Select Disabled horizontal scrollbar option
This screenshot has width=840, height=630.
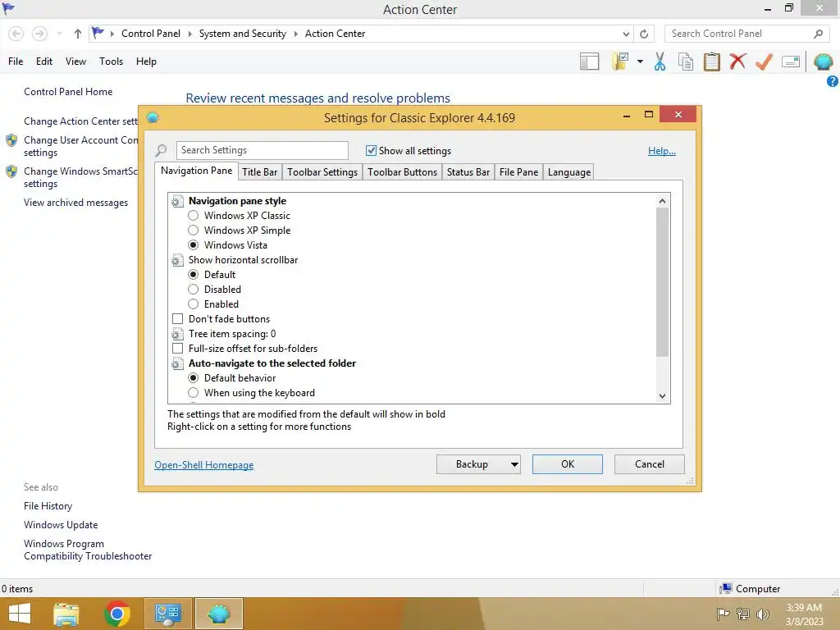pyautogui.click(x=194, y=290)
